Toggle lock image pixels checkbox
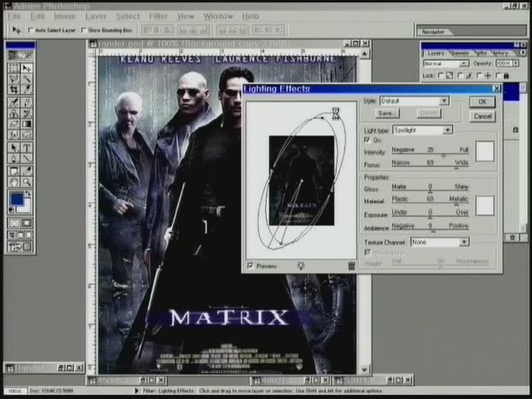Image resolution: width=532 pixels, height=399 pixels. tap(460, 75)
